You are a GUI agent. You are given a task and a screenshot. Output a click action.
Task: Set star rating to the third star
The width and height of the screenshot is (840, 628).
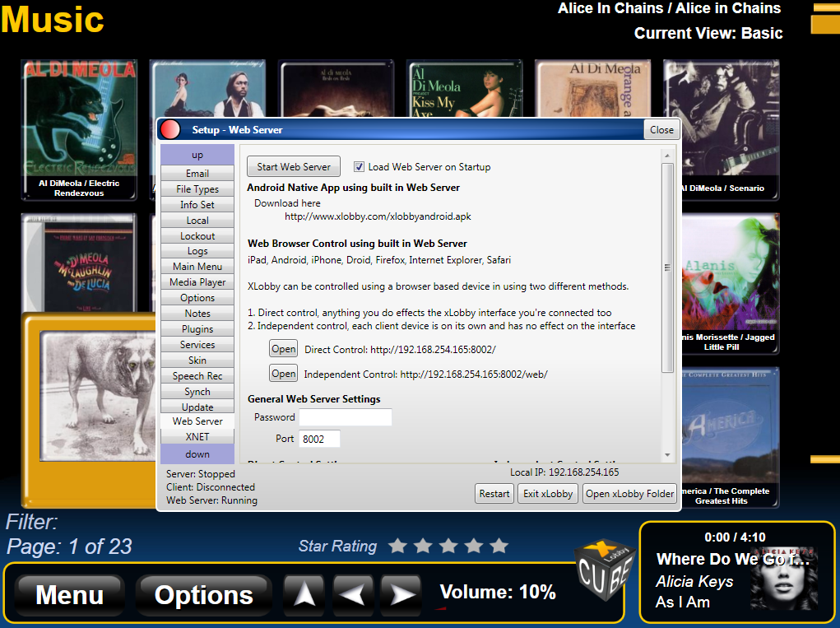(448, 546)
